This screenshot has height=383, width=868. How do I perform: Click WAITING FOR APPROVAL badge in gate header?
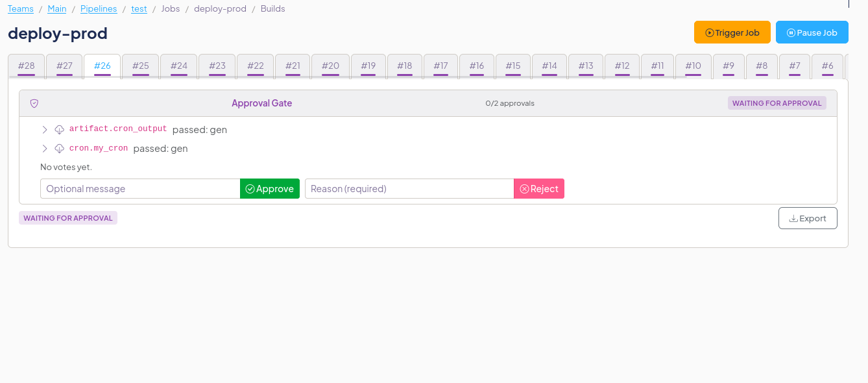click(x=777, y=103)
